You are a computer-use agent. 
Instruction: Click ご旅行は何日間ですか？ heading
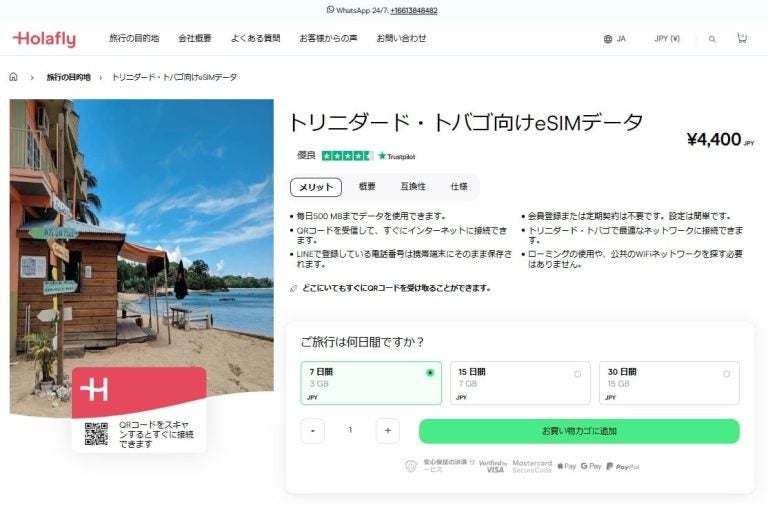point(362,342)
